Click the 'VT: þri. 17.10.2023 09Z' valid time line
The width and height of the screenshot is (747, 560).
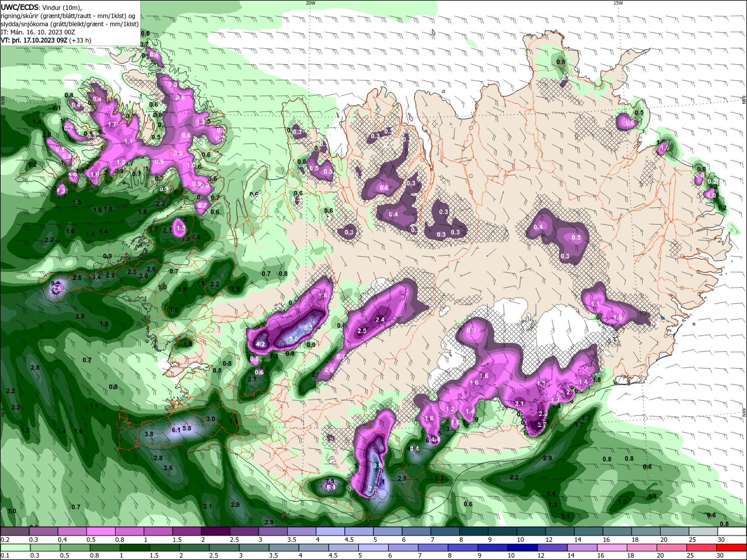[x=45, y=41]
